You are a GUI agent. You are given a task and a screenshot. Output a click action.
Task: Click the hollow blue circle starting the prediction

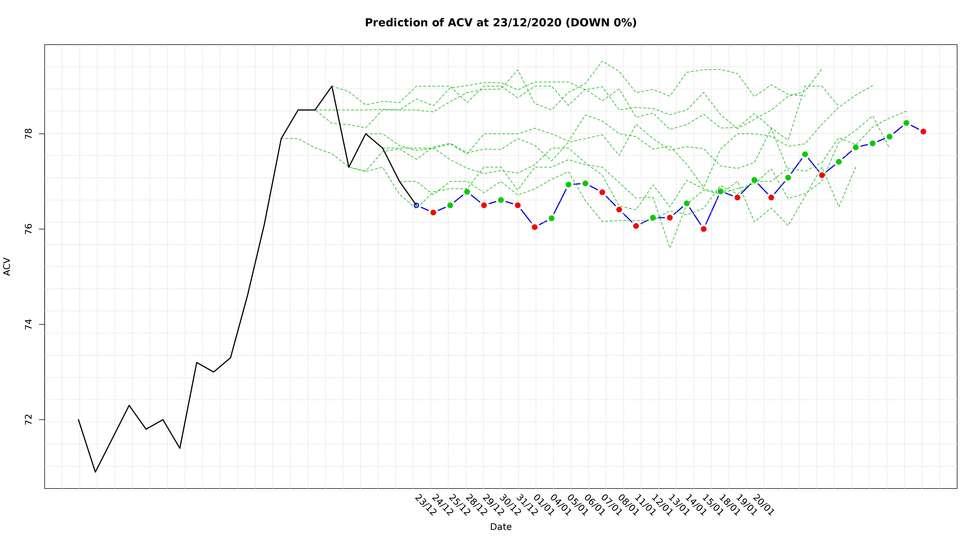tap(416, 205)
